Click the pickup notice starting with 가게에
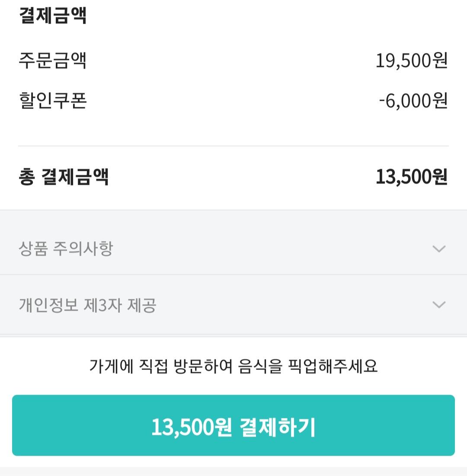The width and height of the screenshot is (467, 476). point(233,366)
